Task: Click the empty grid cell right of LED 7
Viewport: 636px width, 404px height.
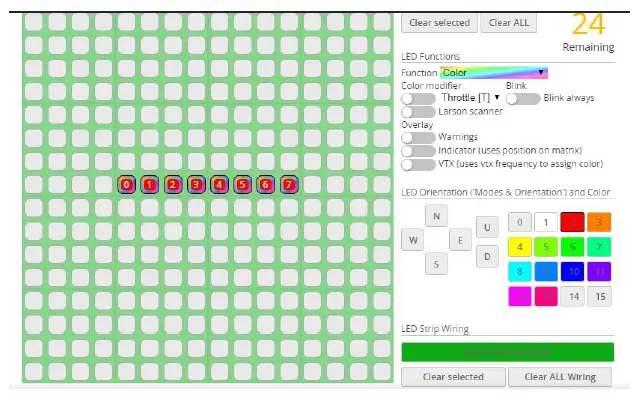Action: pyautogui.click(x=312, y=185)
